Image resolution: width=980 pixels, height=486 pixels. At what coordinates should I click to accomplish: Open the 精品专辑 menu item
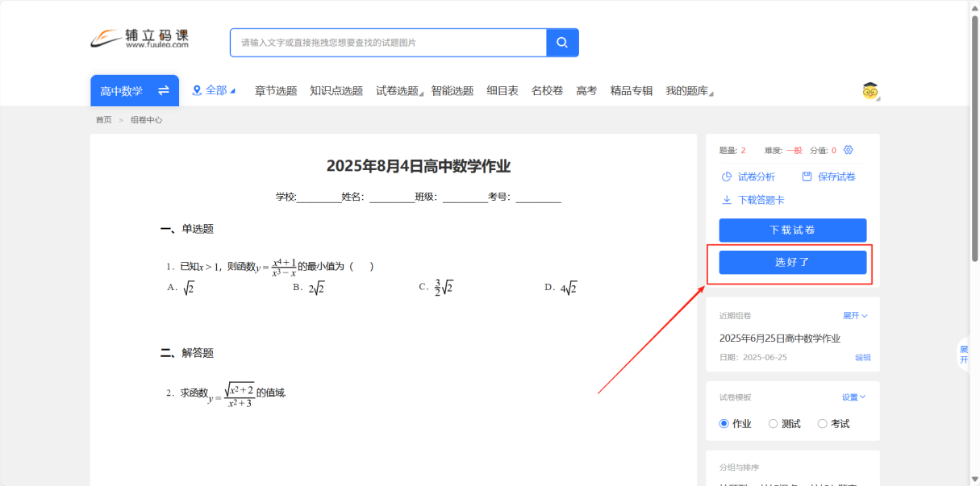632,91
